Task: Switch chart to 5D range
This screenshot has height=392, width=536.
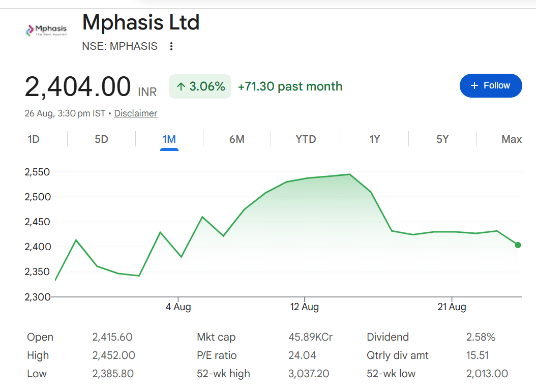Action: pyautogui.click(x=101, y=139)
